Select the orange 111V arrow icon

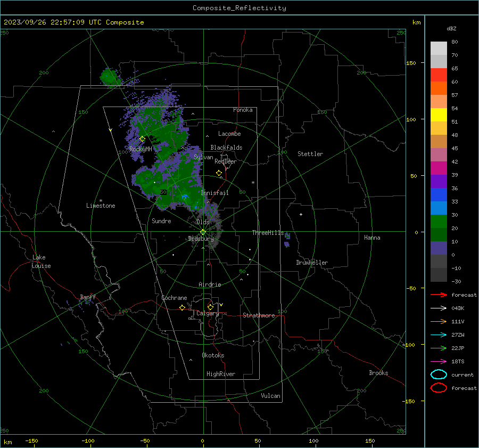tap(439, 321)
